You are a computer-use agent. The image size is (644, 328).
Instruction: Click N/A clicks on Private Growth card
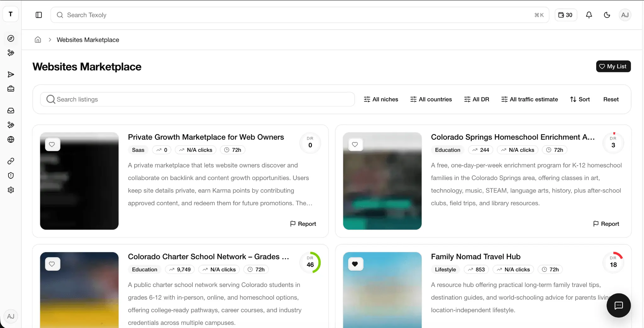pos(196,150)
